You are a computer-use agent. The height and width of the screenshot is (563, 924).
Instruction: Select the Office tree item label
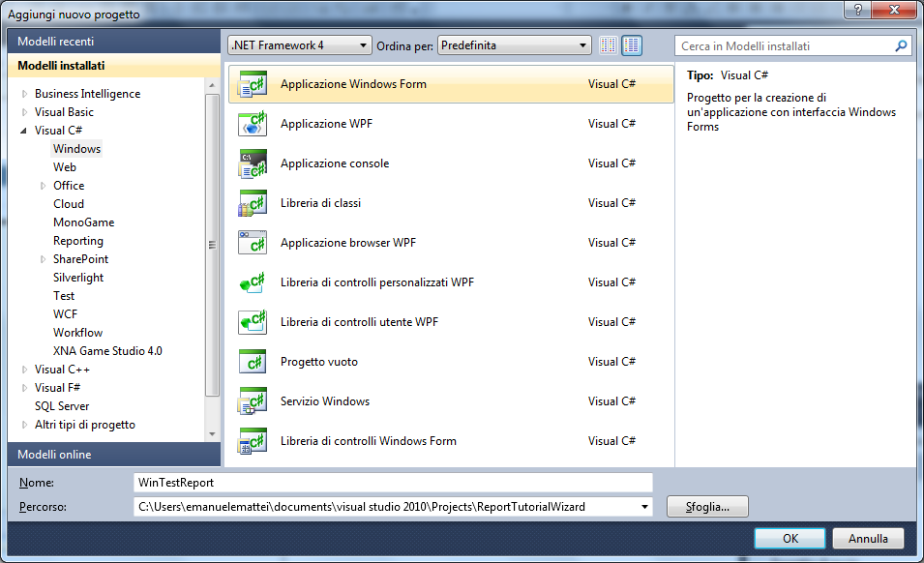coord(69,186)
